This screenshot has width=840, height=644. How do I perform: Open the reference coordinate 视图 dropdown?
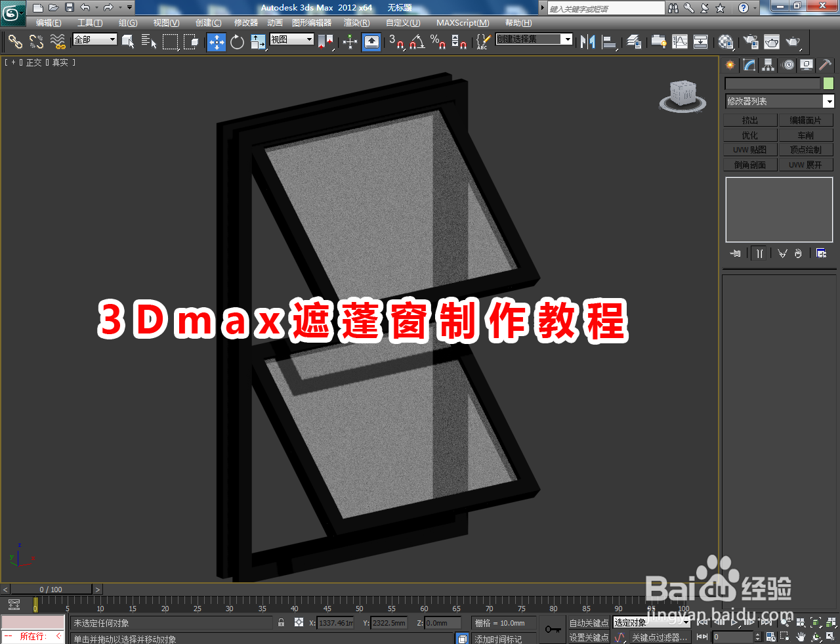tap(292, 39)
